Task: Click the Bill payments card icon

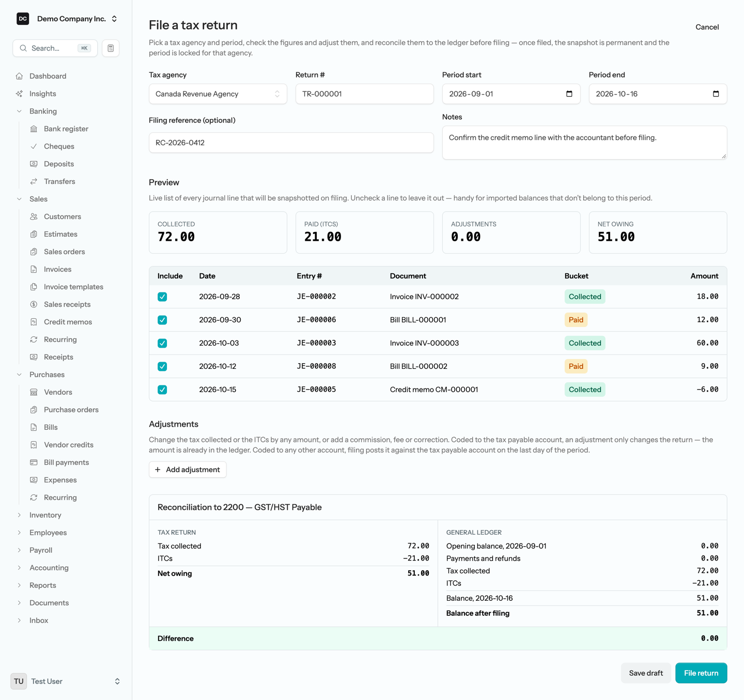Action: coord(34,462)
